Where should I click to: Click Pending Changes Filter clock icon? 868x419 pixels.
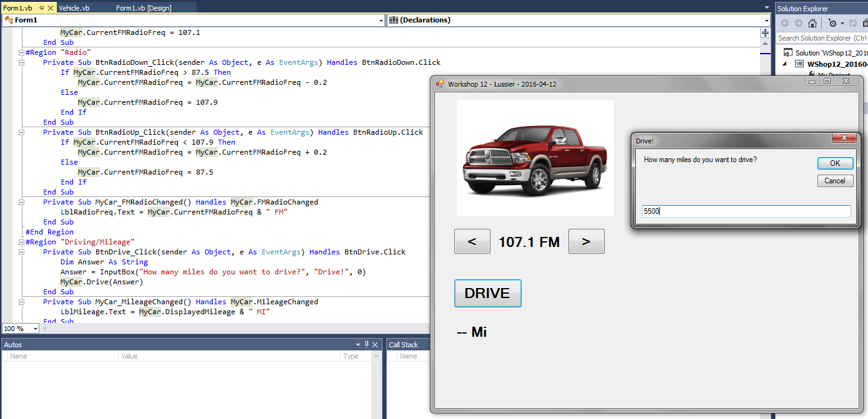coord(832,23)
